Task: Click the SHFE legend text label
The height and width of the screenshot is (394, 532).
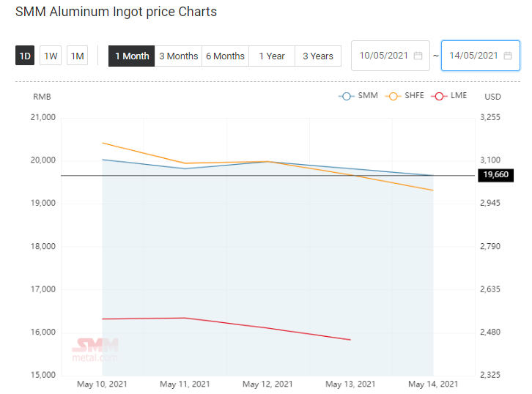Action: coord(414,96)
